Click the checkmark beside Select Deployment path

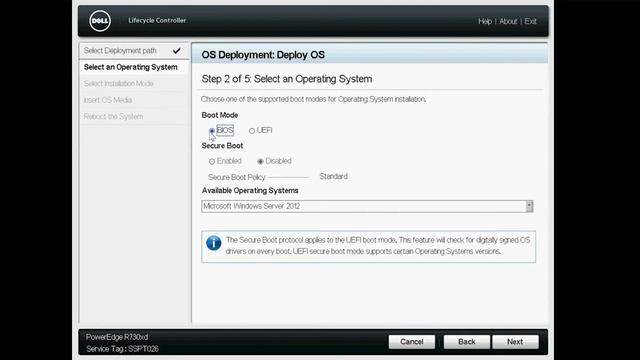(x=177, y=51)
